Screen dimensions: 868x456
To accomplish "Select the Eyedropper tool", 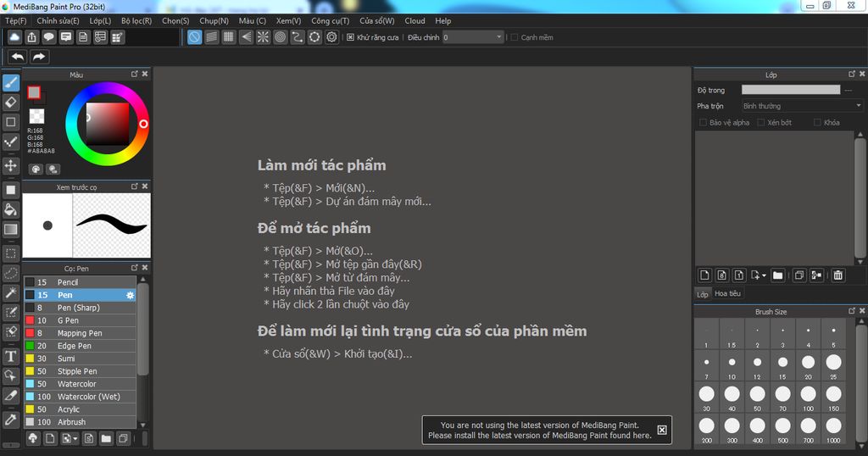I will [x=10, y=420].
